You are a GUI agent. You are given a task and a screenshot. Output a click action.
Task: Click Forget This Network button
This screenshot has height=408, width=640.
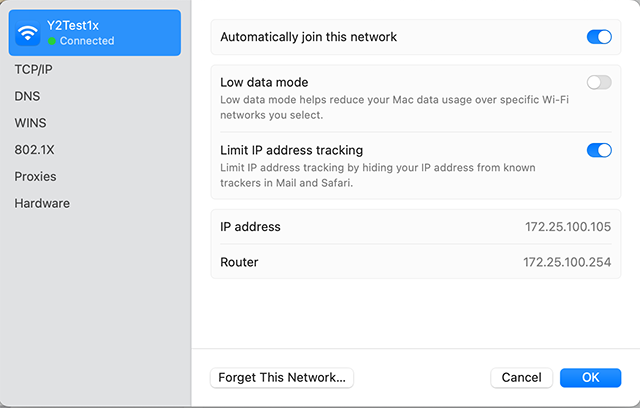click(282, 378)
